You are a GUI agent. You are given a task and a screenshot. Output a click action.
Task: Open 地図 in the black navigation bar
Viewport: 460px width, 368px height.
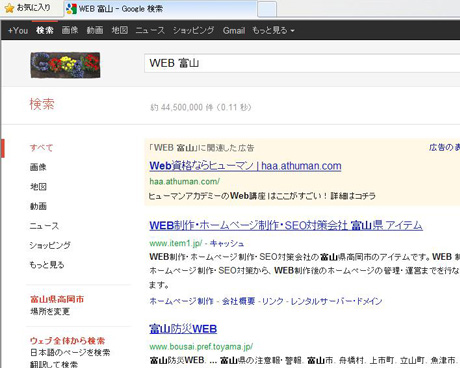(120, 30)
